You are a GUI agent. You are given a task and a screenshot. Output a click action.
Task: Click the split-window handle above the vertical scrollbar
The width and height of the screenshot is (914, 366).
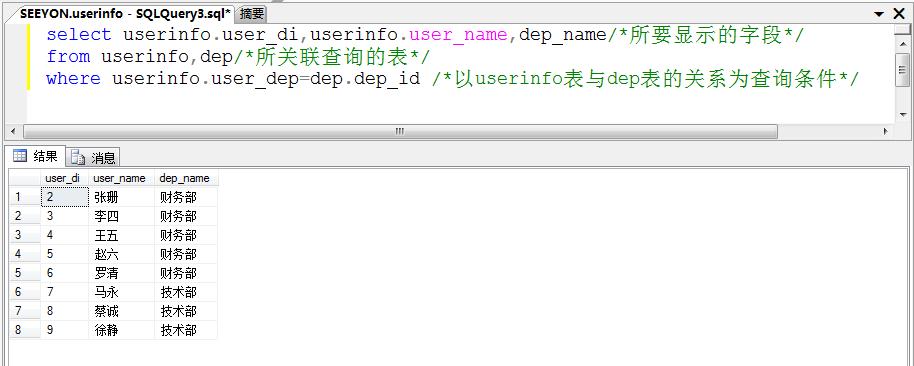point(902,29)
